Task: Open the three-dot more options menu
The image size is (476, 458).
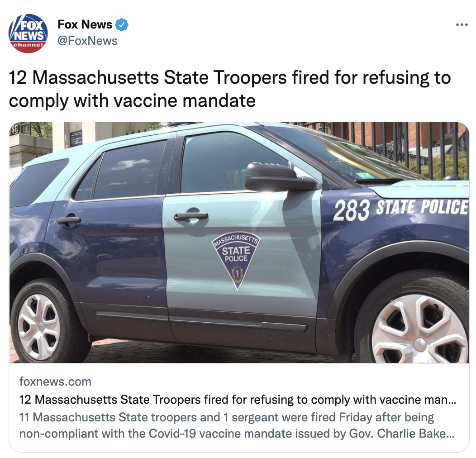Action: [462, 25]
